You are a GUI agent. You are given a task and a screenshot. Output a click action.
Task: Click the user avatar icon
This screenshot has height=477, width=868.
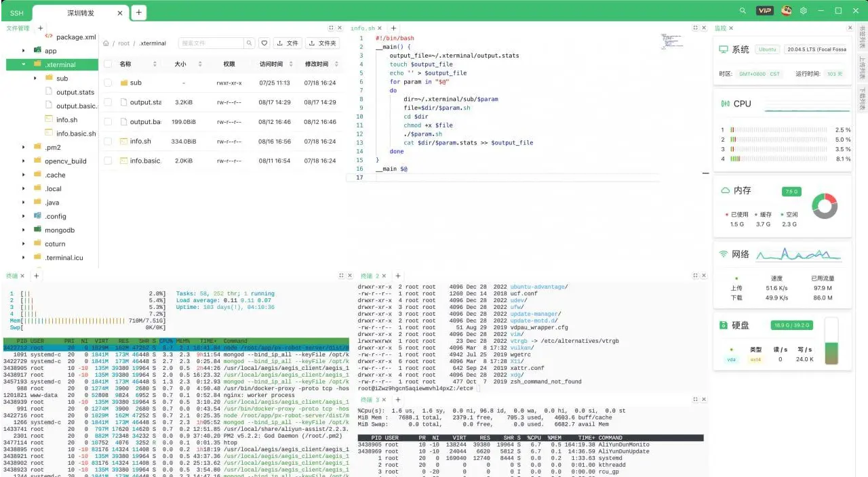point(786,10)
